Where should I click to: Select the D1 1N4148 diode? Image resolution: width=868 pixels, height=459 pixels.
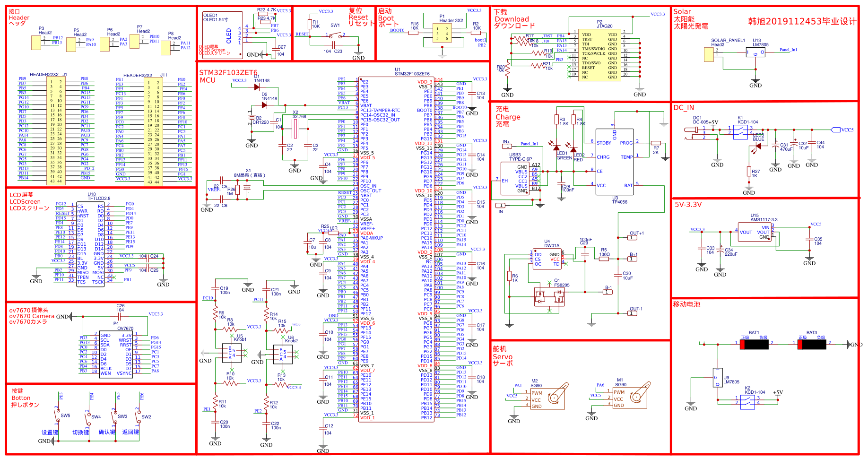[257, 87]
